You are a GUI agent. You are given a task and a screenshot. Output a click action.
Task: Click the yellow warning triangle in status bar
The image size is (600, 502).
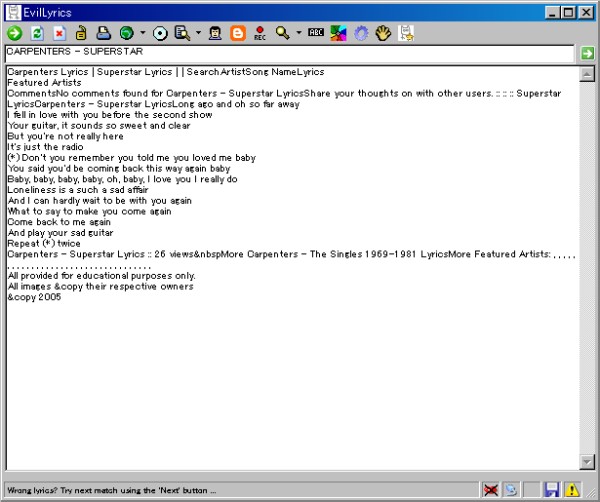click(573, 490)
